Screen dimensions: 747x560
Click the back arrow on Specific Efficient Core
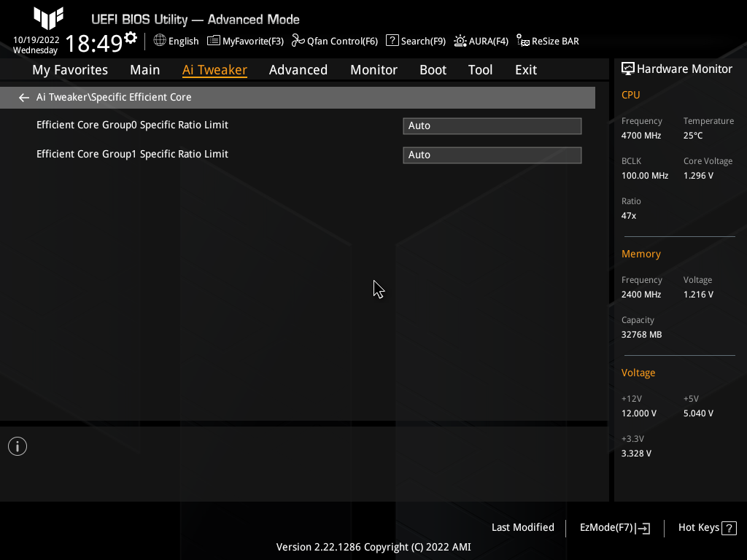[x=23, y=97]
